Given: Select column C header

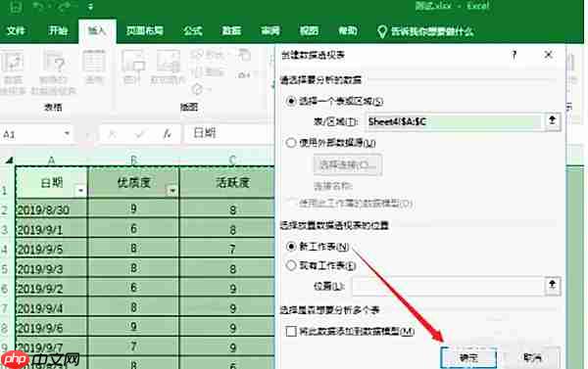Looking at the screenshot, I should coord(231,161).
